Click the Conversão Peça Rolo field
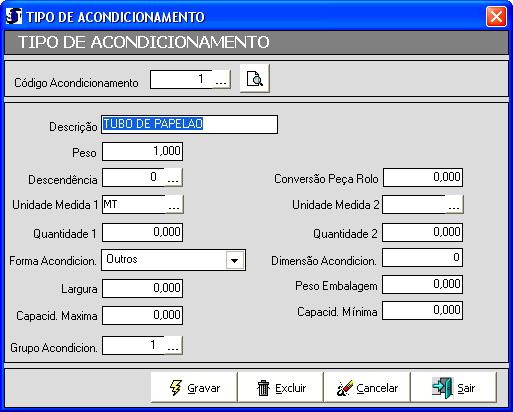 [x=423, y=177]
